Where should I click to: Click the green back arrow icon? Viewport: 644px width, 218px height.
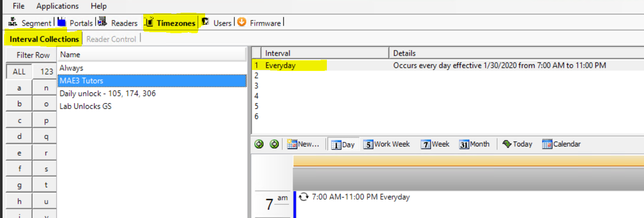point(259,144)
